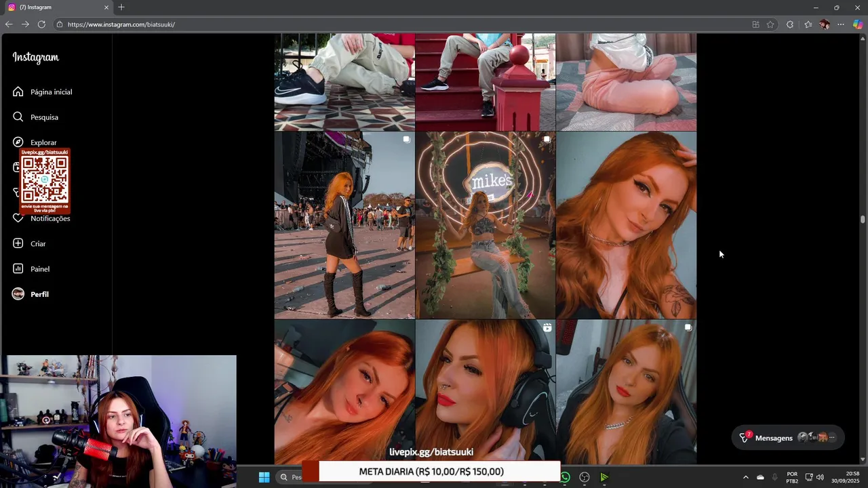The image size is (868, 488).
Task: Open Painel chart icon
Action: click(x=18, y=269)
